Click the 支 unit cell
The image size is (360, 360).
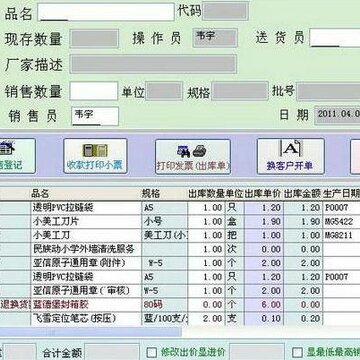(x=235, y=319)
